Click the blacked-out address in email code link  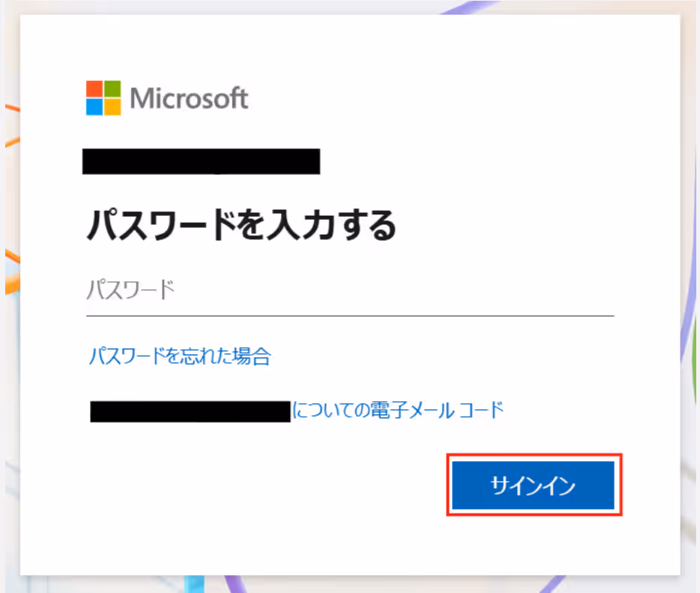[x=190, y=412]
